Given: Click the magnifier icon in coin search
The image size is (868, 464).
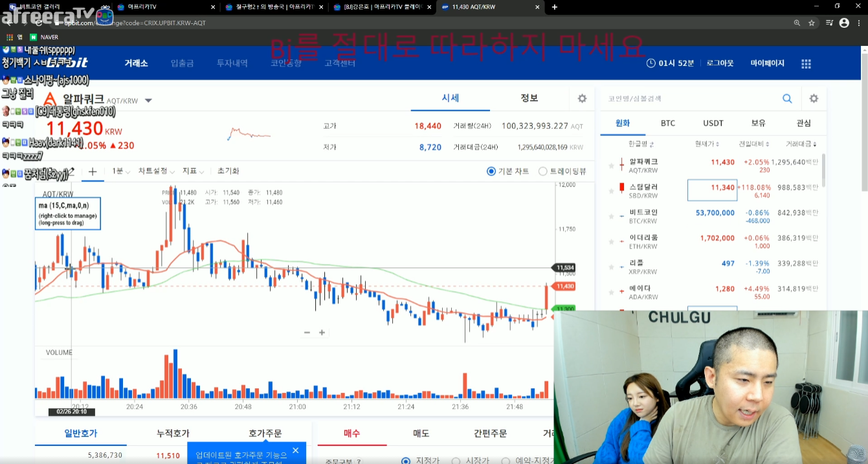Looking at the screenshot, I should click(x=787, y=98).
